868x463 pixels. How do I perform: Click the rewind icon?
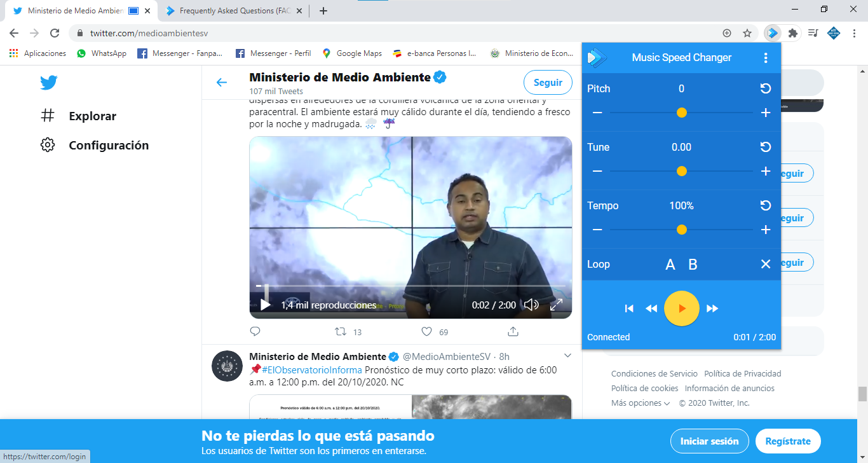651,308
